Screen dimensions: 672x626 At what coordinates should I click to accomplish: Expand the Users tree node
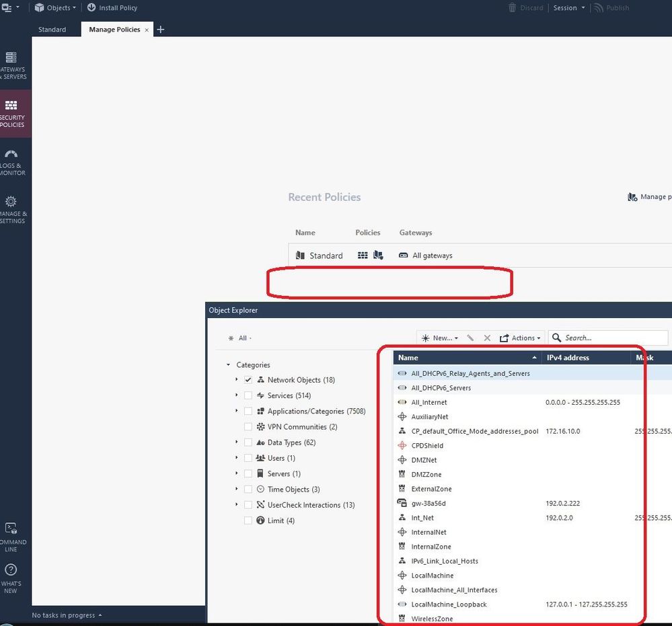pyautogui.click(x=236, y=458)
